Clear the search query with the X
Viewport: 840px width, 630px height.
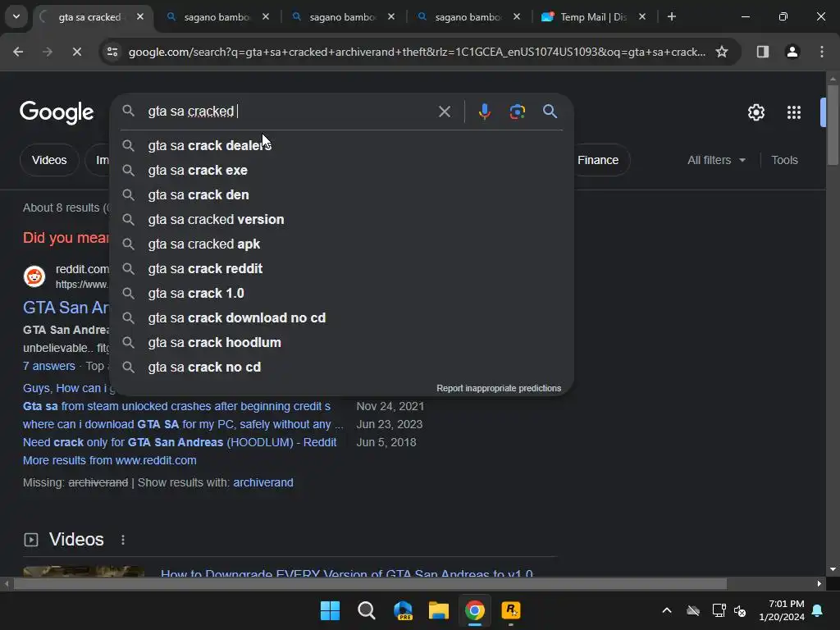[x=444, y=112]
